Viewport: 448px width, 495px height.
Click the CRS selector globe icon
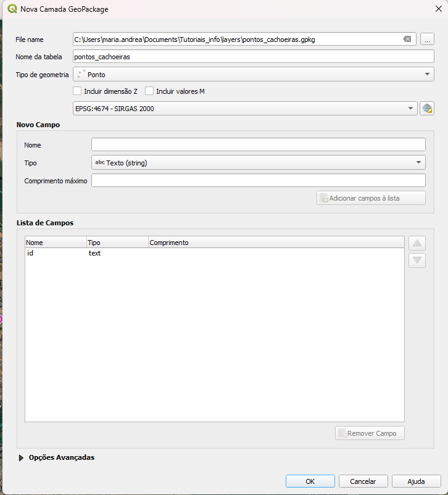(x=426, y=109)
